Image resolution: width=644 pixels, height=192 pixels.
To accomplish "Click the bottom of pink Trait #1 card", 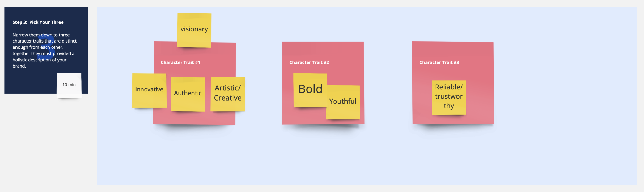I will coord(194,119).
